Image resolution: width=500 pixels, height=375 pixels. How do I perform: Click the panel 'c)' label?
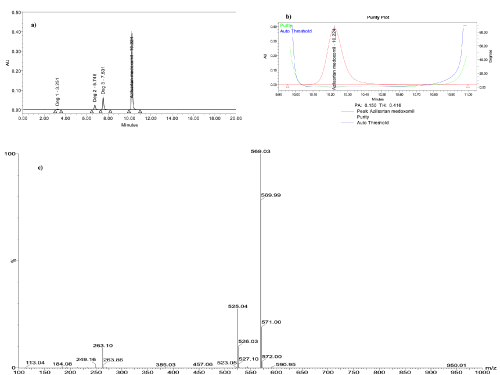click(x=40, y=167)
